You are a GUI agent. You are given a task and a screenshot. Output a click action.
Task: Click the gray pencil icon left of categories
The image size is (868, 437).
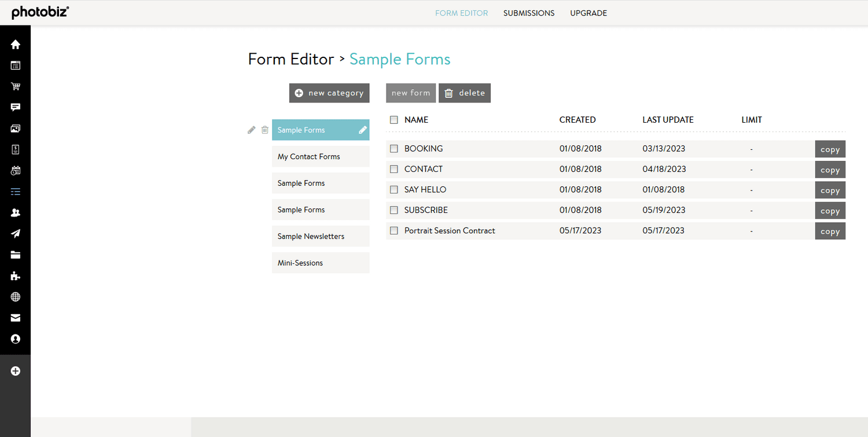click(x=251, y=130)
